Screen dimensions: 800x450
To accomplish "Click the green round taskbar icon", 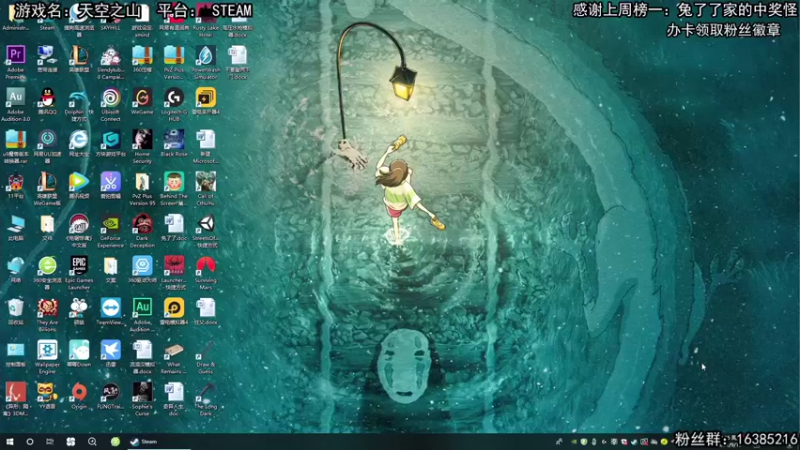I will (115, 441).
